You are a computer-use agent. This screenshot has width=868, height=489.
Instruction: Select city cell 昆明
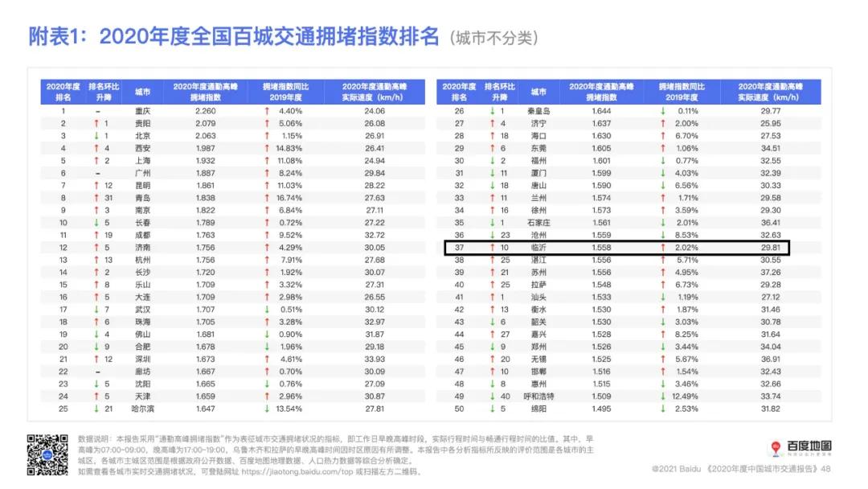tap(143, 186)
